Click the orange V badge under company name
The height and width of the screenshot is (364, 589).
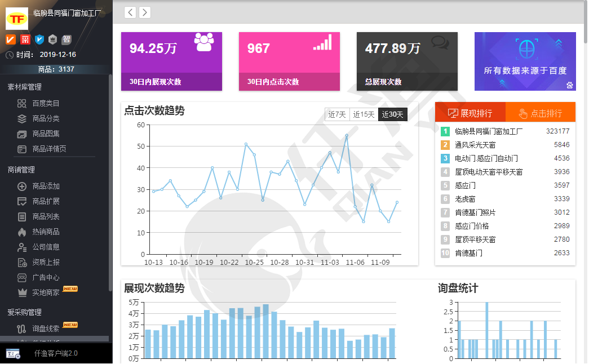click(x=11, y=39)
